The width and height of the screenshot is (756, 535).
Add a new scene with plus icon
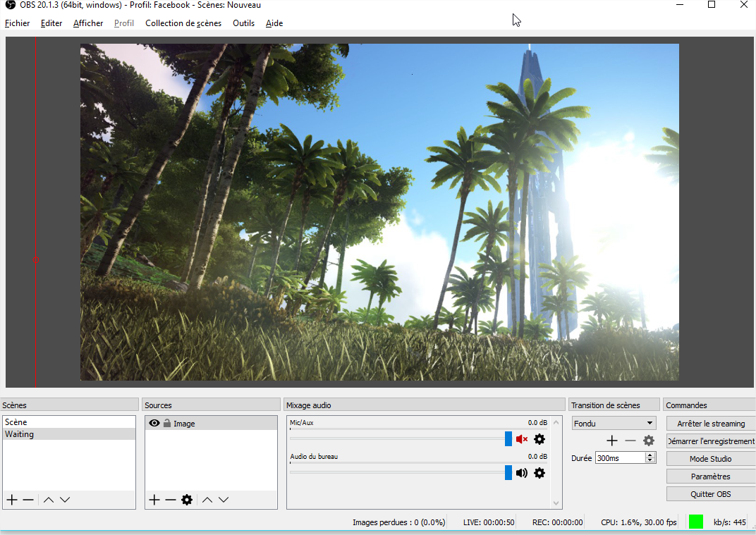tap(12, 500)
